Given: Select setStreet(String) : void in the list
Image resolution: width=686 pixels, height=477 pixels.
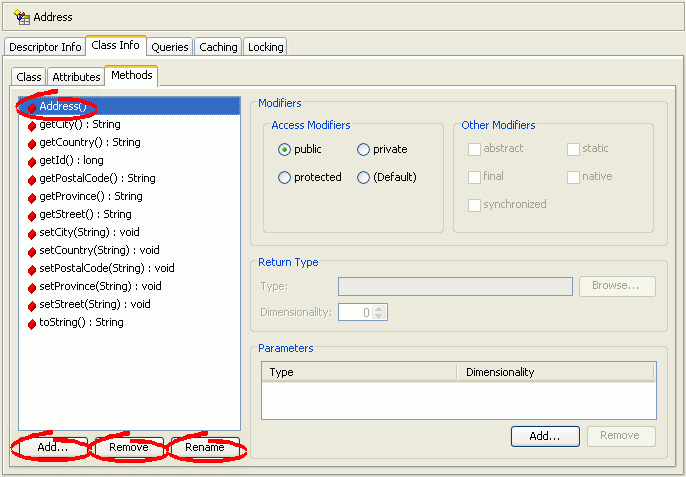Looking at the screenshot, I should click(95, 304).
